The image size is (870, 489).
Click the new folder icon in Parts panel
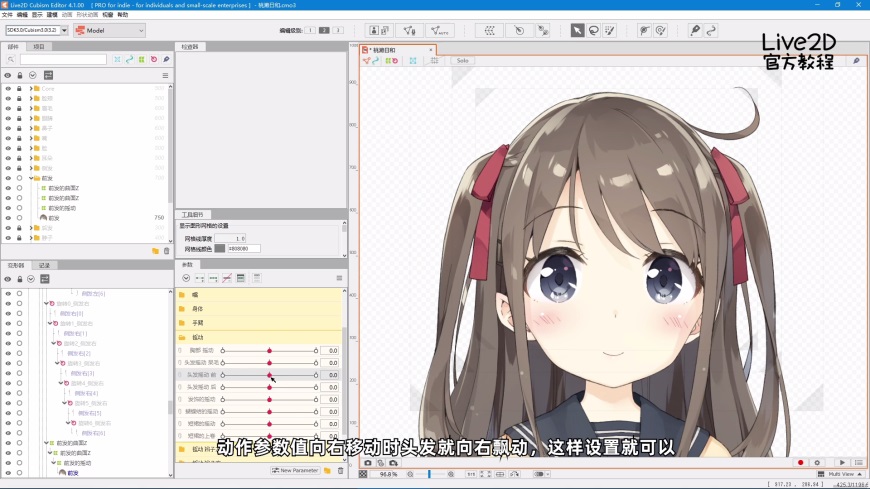[x=155, y=251]
